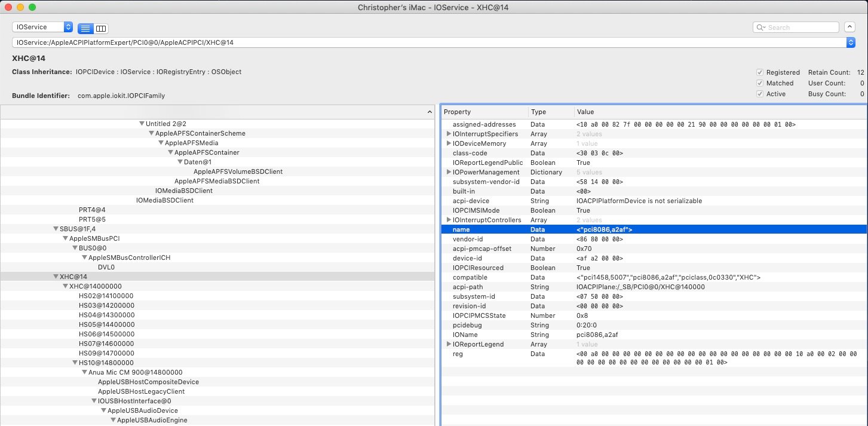Toggle the Registered checkbox
868x426 pixels.
pos(760,72)
